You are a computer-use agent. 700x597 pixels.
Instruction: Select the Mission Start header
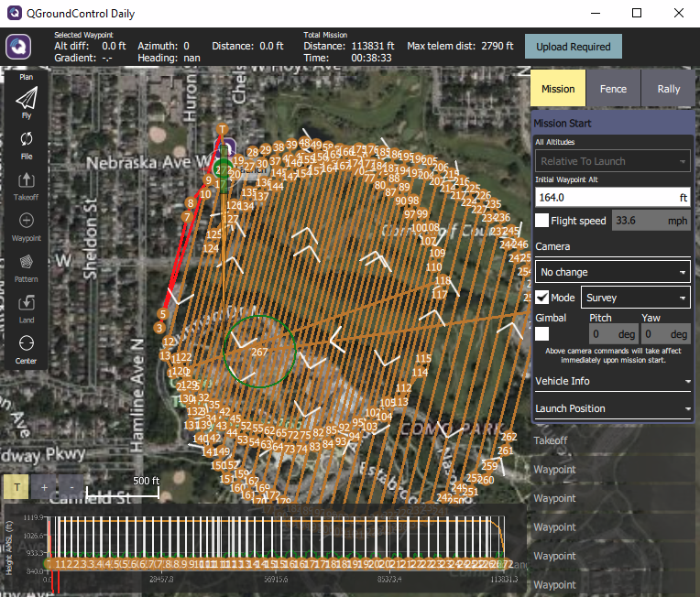[x=612, y=123]
